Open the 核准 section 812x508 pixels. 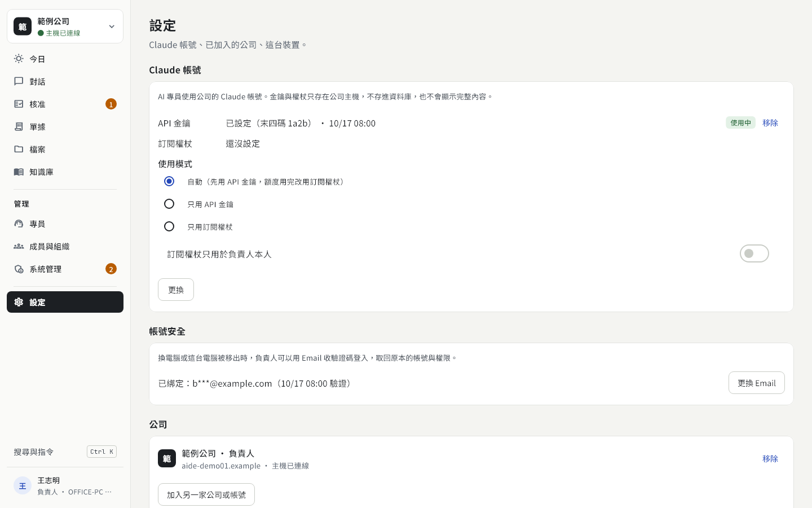click(x=65, y=104)
